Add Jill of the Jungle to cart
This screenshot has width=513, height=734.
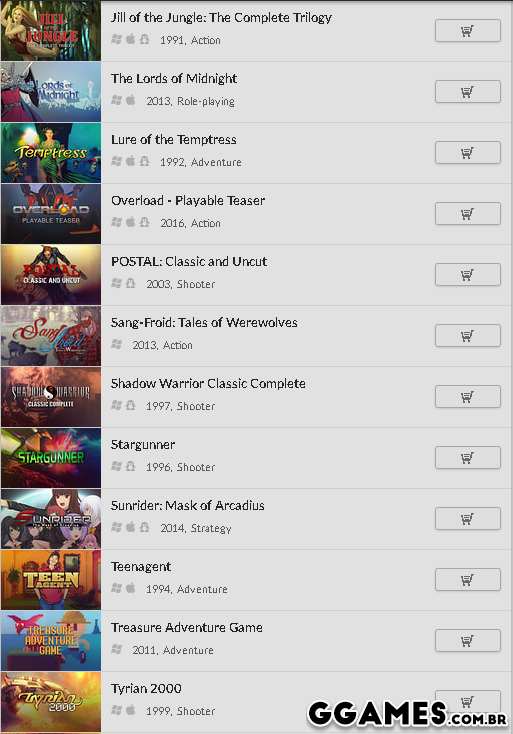click(x=468, y=31)
